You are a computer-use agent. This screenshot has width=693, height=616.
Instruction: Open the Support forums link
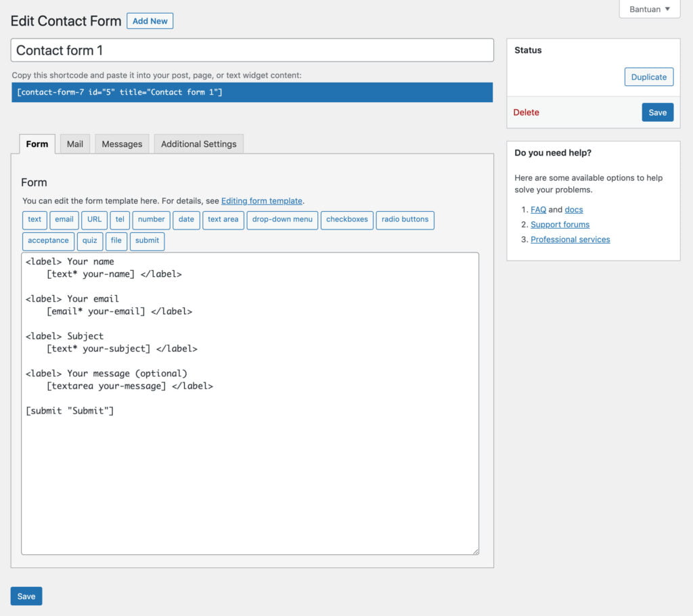[560, 225]
